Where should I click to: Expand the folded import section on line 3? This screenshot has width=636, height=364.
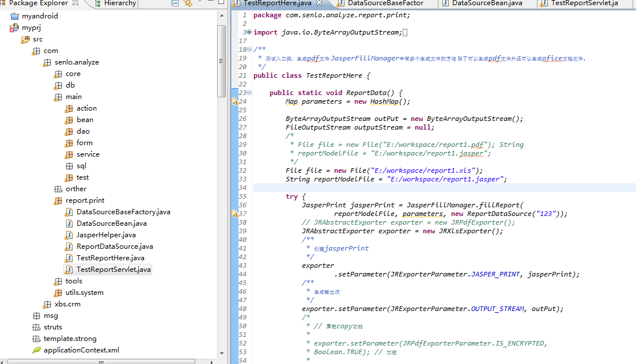tap(249, 32)
